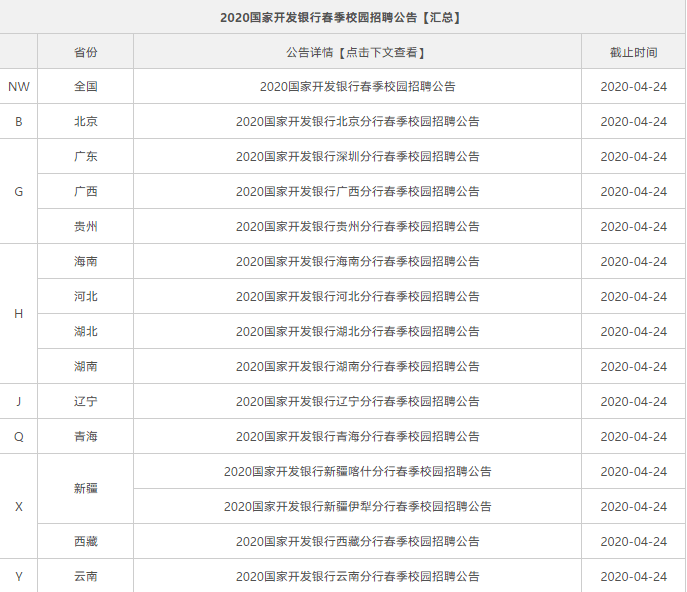Open the 海南分行 recruitment announcement link

click(x=358, y=262)
